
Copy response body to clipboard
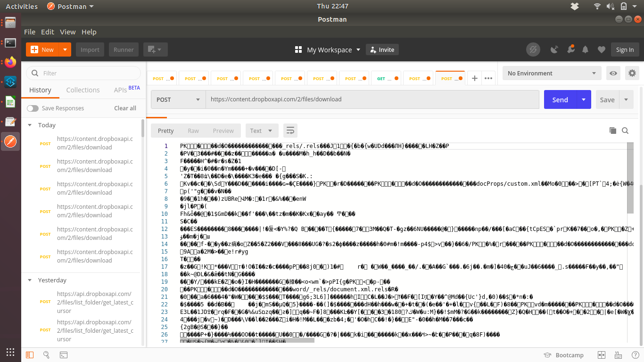tap(613, 131)
